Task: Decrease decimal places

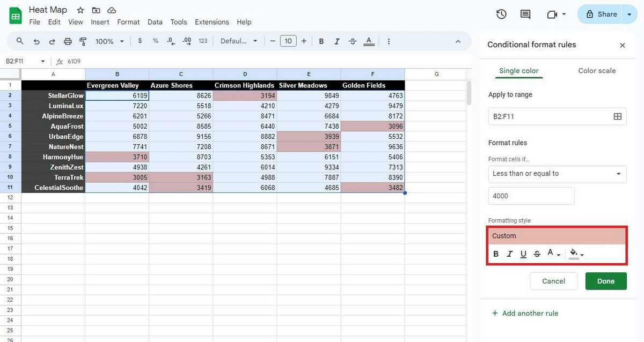Action: click(171, 41)
